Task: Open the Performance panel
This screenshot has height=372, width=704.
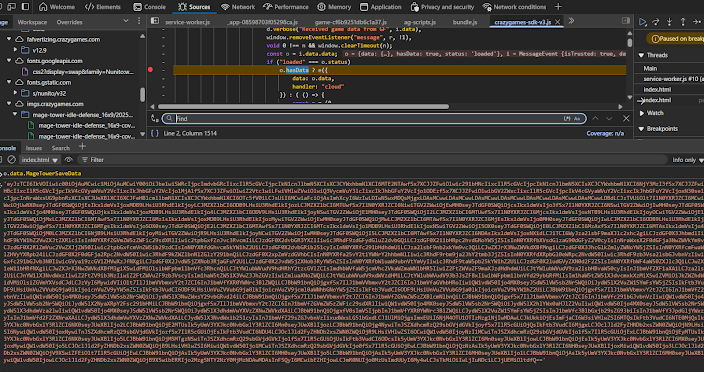Action: tap(286, 7)
